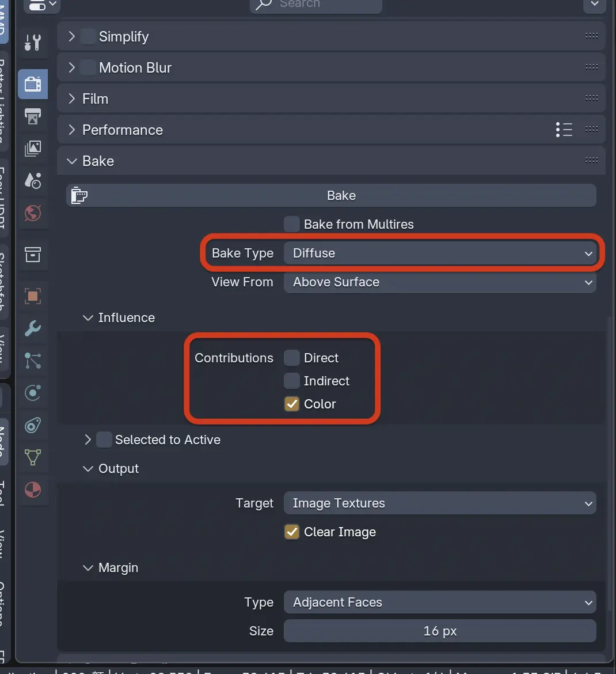Image resolution: width=616 pixels, height=674 pixels.
Task: Enable Indirect contribution checkbox
Action: (292, 380)
